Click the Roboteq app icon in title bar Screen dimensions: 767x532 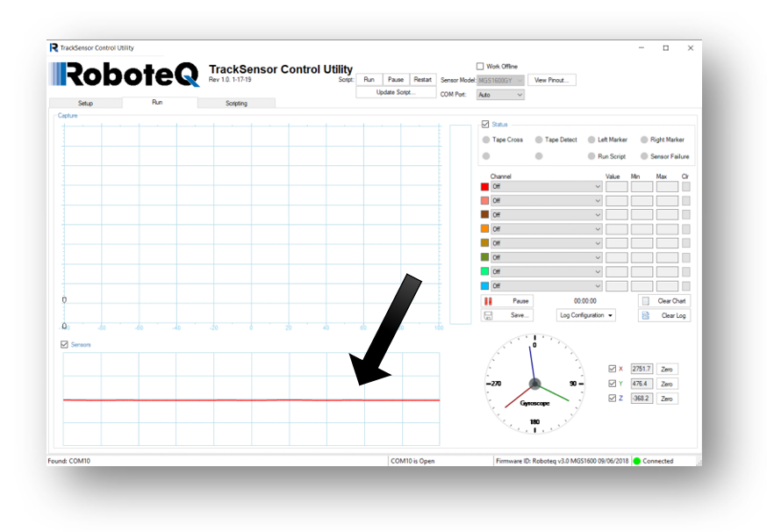(x=54, y=47)
